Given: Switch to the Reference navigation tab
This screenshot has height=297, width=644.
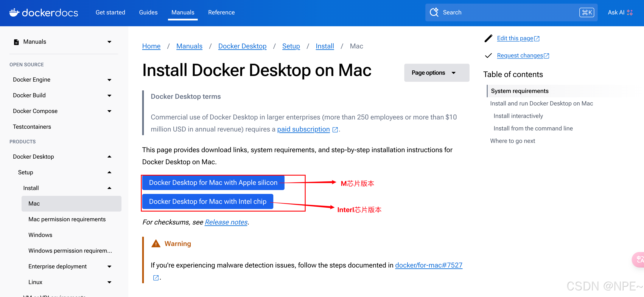Looking at the screenshot, I should 221,12.
